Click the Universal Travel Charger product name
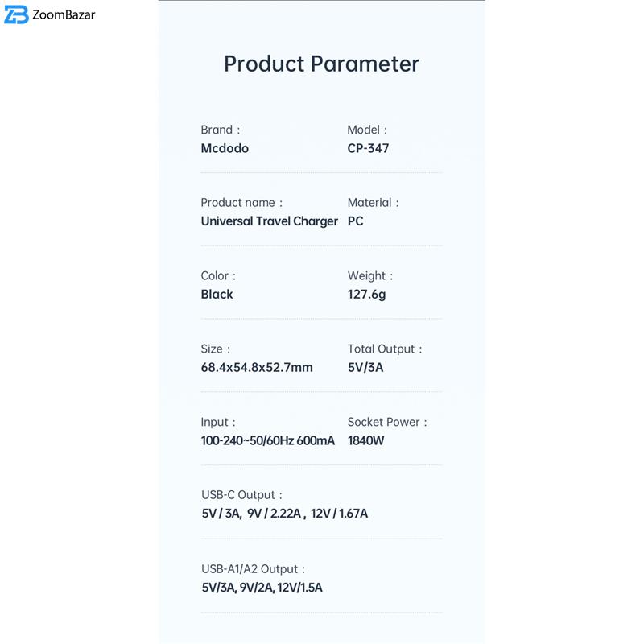 pyautogui.click(x=269, y=221)
